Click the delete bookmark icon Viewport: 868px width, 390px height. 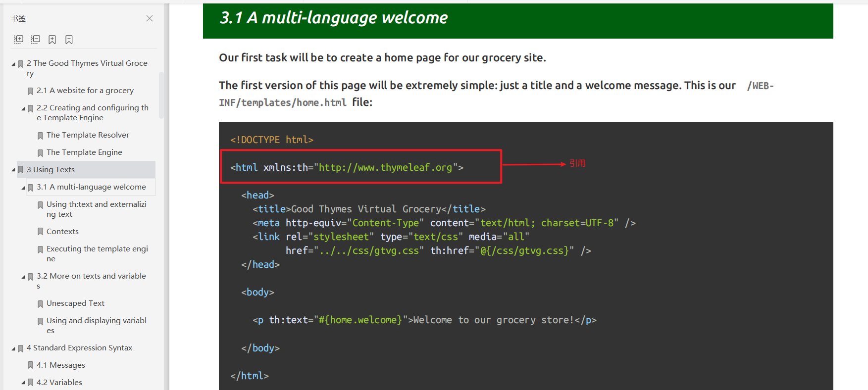click(x=69, y=40)
